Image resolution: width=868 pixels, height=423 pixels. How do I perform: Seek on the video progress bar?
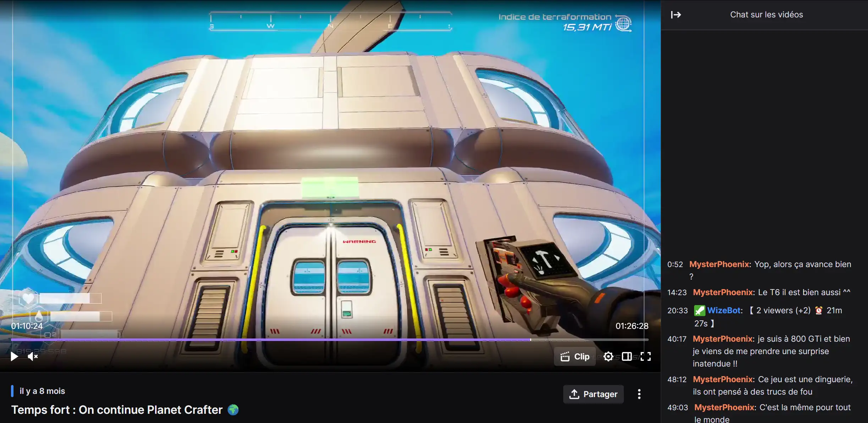tap(330, 340)
